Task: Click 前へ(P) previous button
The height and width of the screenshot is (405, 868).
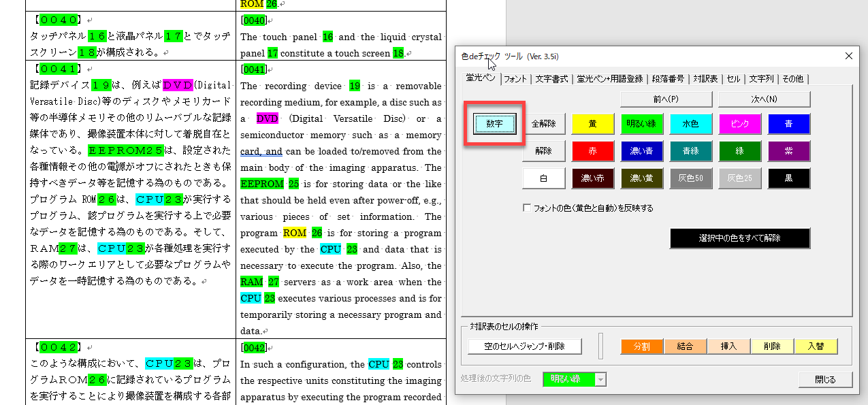Action: pos(665,99)
